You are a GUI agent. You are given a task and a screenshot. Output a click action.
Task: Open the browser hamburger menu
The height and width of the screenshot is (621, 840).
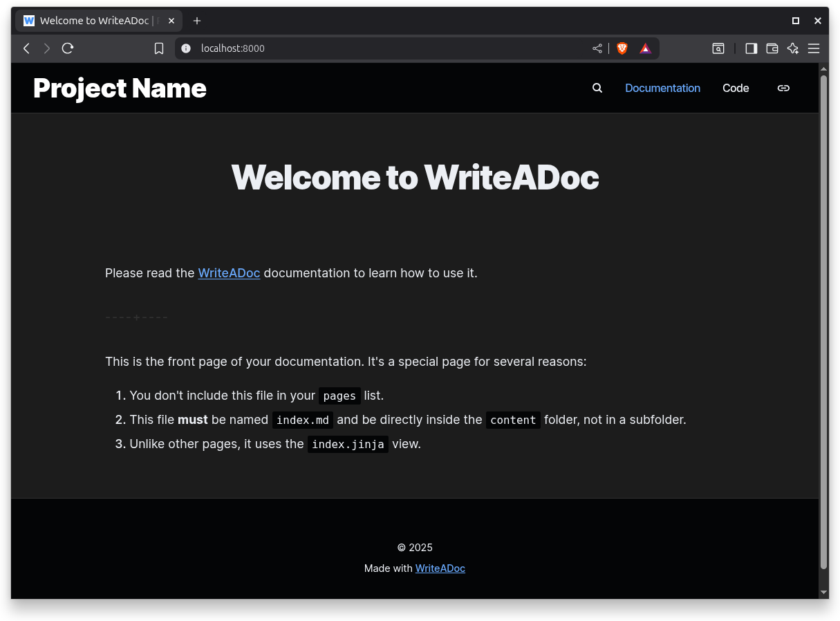click(814, 48)
